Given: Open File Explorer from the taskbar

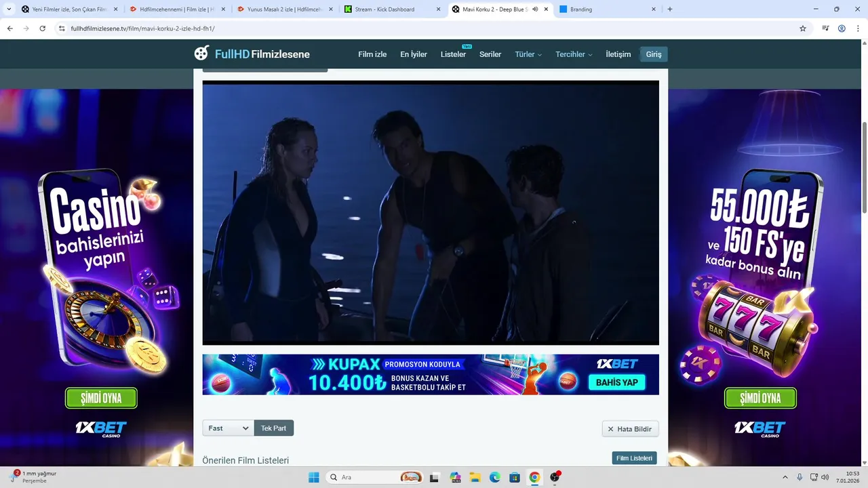Looking at the screenshot, I should pyautogui.click(x=475, y=477).
